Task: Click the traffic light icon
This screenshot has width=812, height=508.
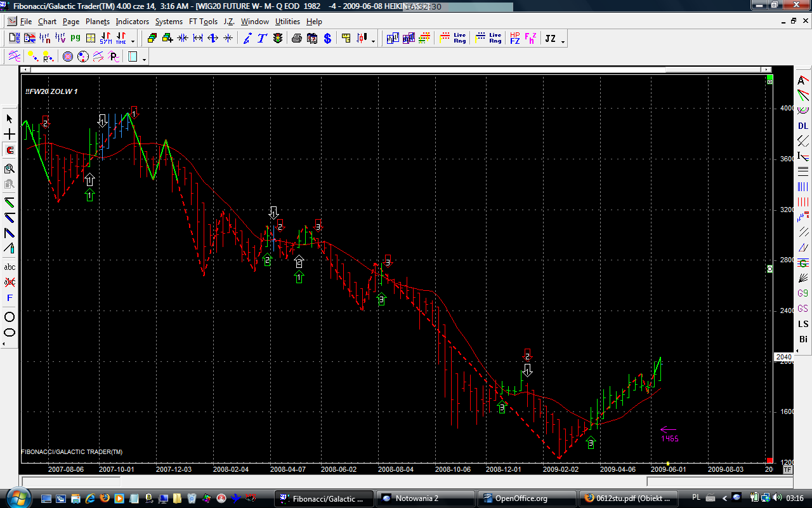Action: coord(278,39)
